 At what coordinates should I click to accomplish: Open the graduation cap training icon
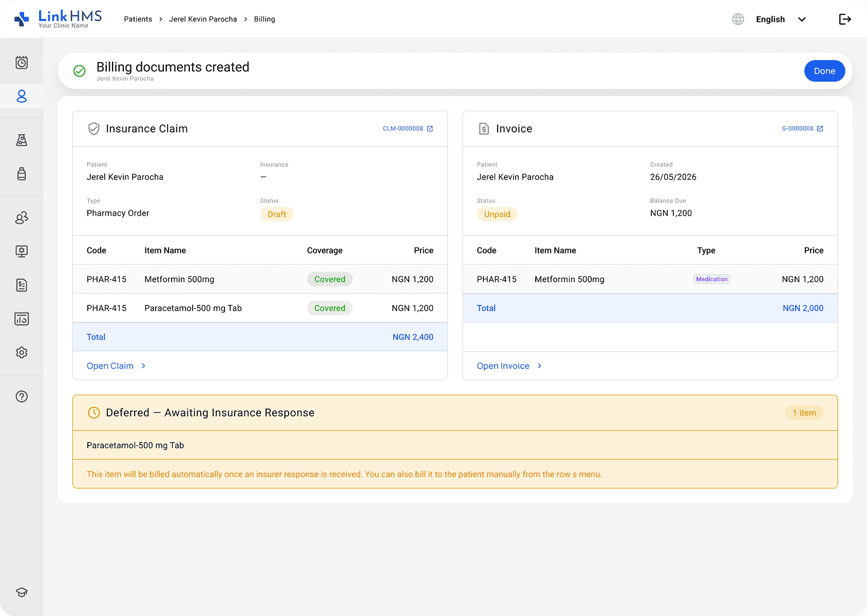22,592
